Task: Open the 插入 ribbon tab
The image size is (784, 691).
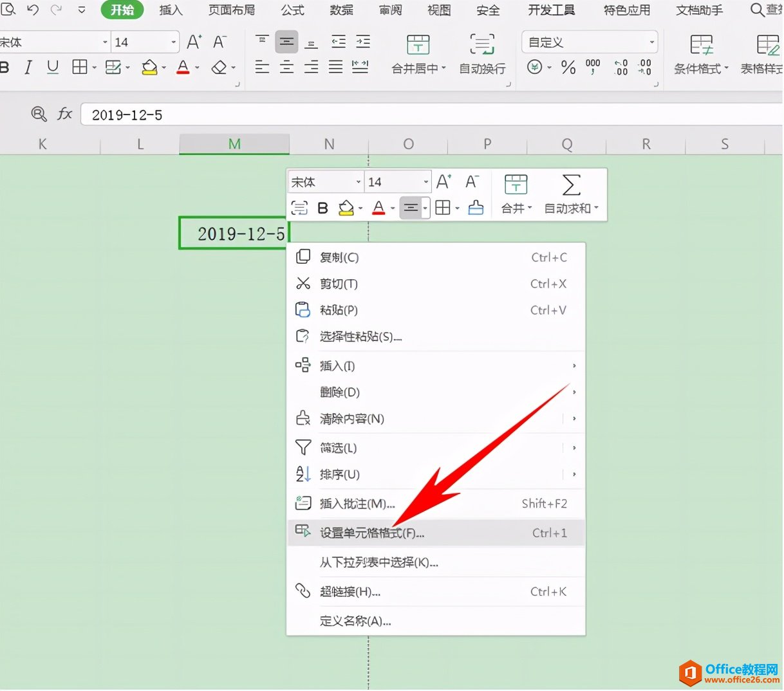Action: tap(171, 10)
